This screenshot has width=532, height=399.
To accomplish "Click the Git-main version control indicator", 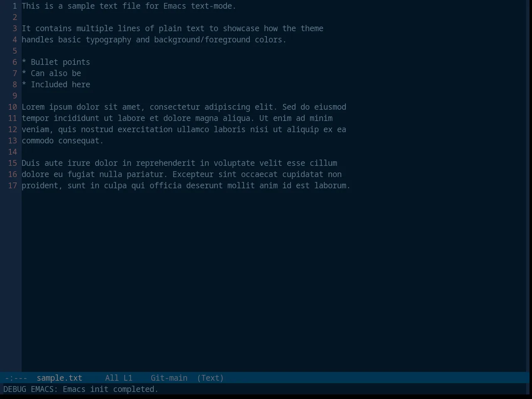I will (169, 378).
